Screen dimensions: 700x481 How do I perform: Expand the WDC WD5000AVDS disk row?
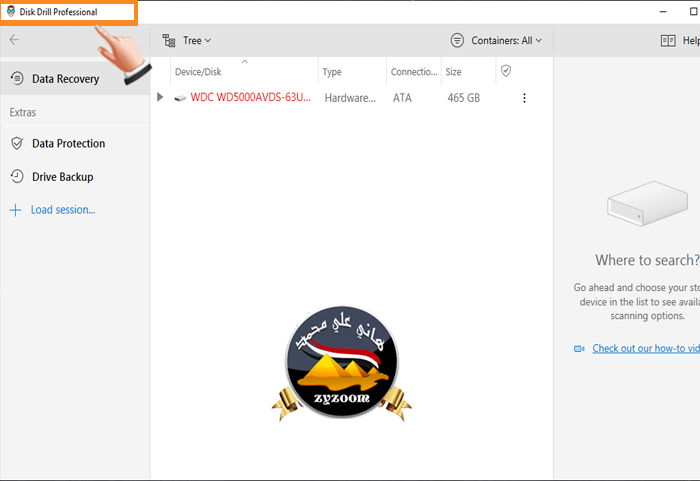click(x=160, y=97)
